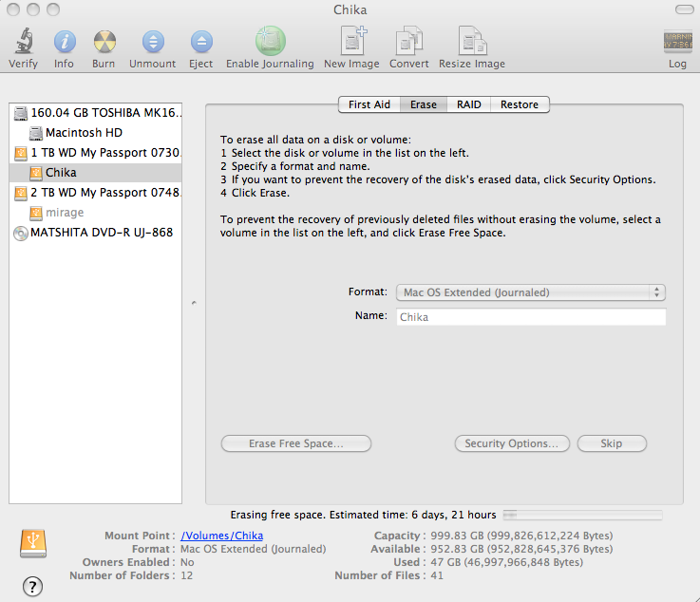Unmount the volume via toolbar icon
Screen dimensions: 700x602
[x=153, y=42]
